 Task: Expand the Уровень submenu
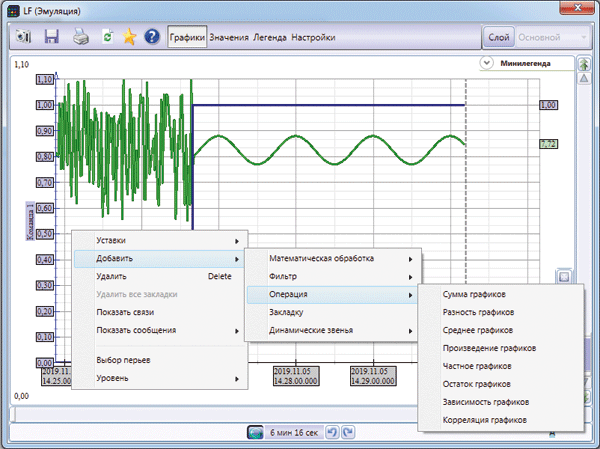point(160,378)
